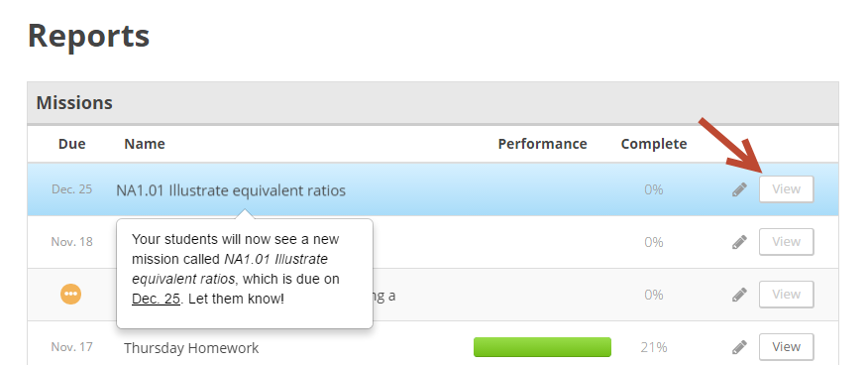Image resolution: width=868 pixels, height=365 pixels.
Task: Edit the NA1.01 Illustrate equivalent ratios mission via its pencil icon
Action: pyautogui.click(x=739, y=189)
